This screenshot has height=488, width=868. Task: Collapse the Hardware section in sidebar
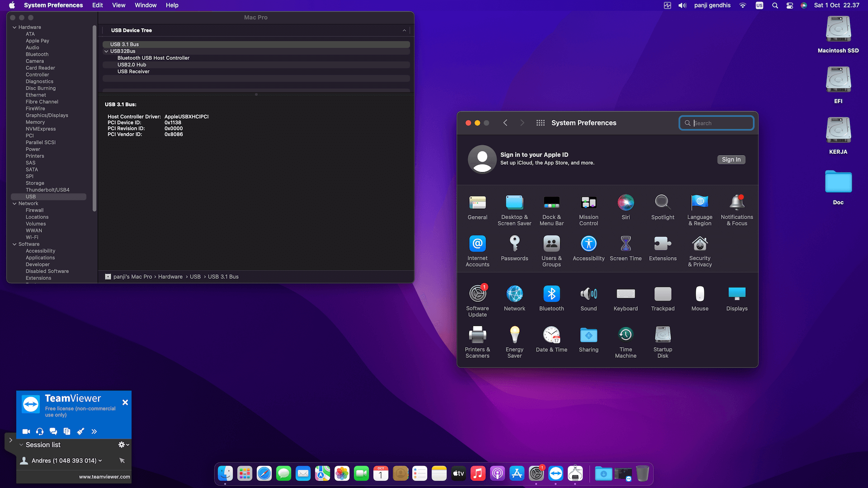pyautogui.click(x=14, y=28)
